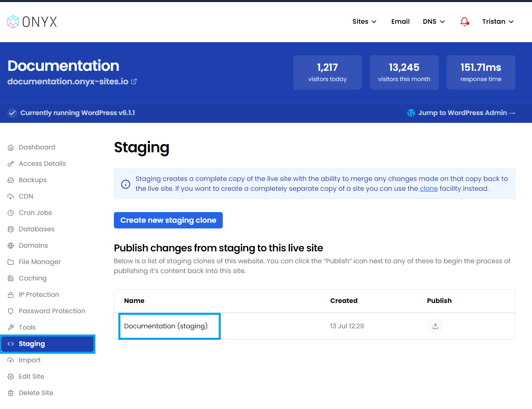Open Domains in the sidebar
This screenshot has width=532, height=409.
(33, 245)
